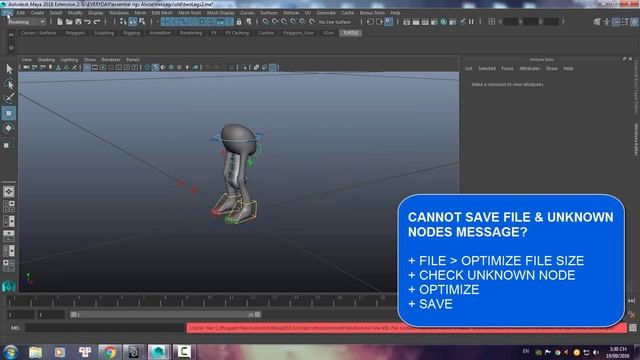
Task: Open the viewport Panels menu
Action: (x=133, y=60)
